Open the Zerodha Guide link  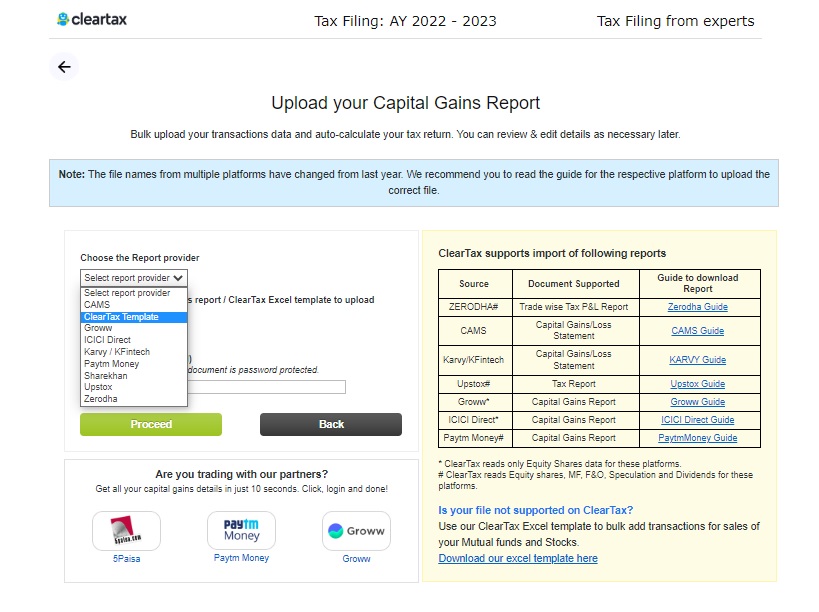[x=697, y=307]
